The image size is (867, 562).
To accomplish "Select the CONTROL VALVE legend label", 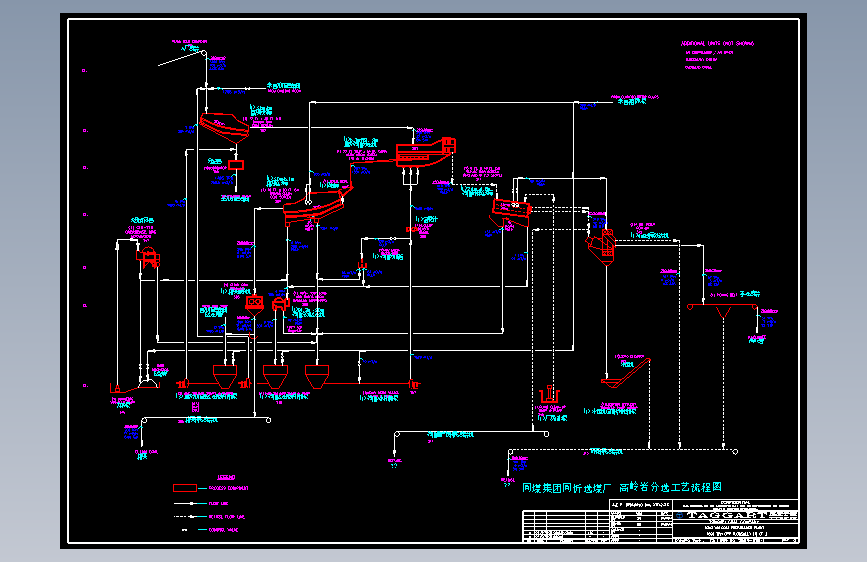I will pos(223,530).
